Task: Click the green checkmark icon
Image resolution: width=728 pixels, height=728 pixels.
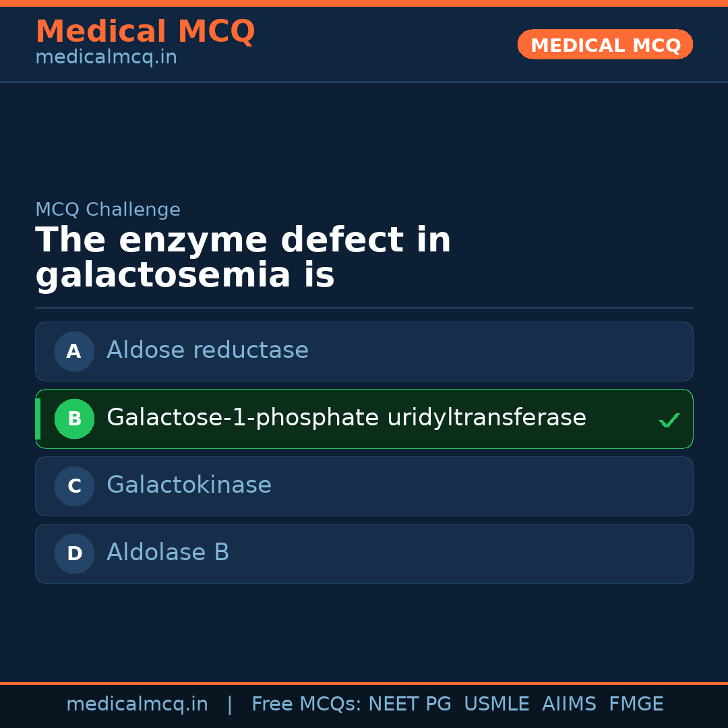Action: [x=669, y=421]
